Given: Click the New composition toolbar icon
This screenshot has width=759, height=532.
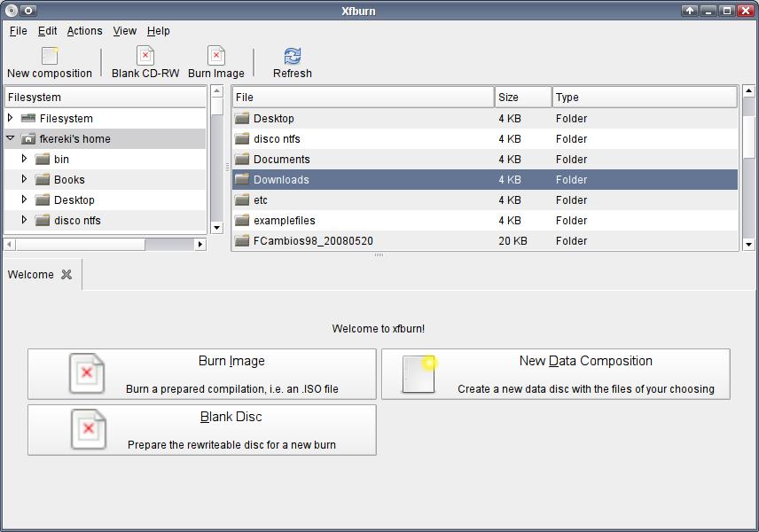Looking at the screenshot, I should coord(50,56).
